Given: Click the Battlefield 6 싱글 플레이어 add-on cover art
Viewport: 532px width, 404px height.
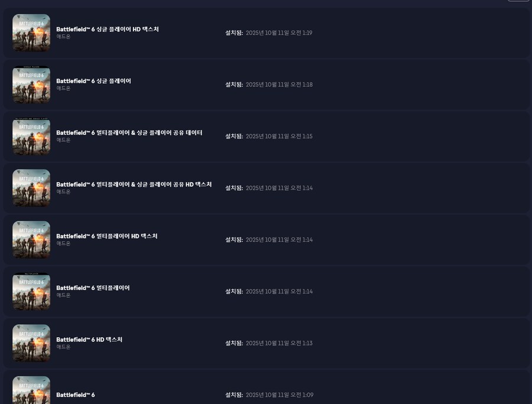Looking at the screenshot, I should point(31,84).
